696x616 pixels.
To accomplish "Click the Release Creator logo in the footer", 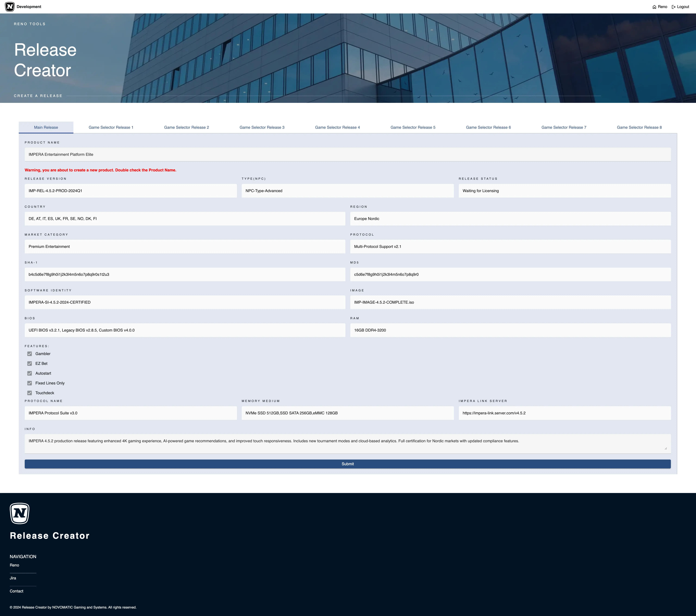I will pos(19,513).
